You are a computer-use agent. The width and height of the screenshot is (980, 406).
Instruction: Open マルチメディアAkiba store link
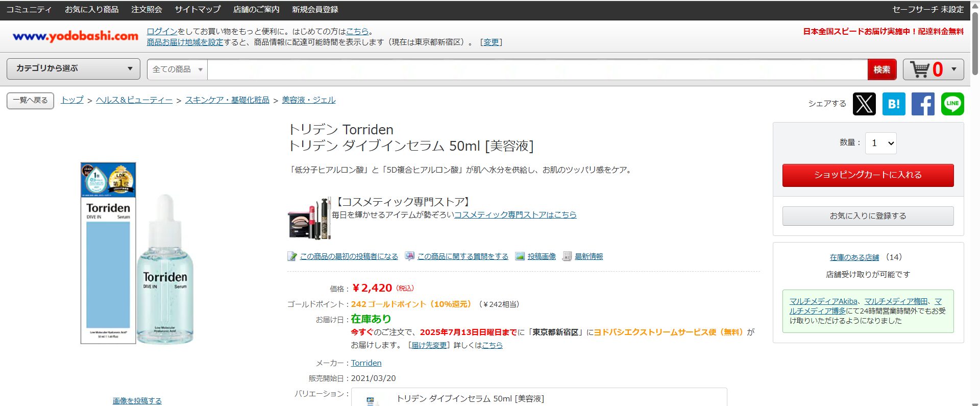pyautogui.click(x=823, y=301)
